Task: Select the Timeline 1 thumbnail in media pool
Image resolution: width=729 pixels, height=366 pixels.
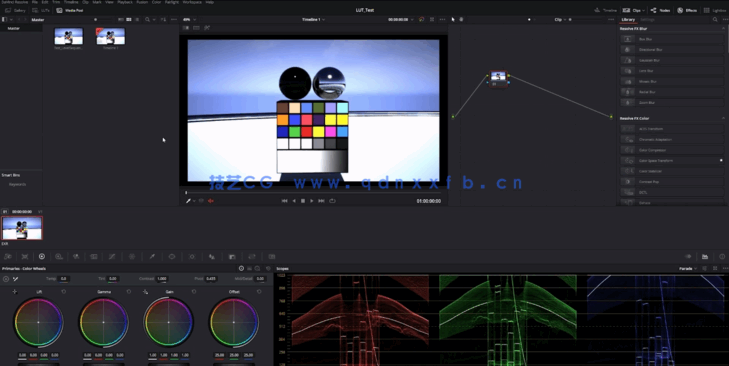Action: coord(110,37)
